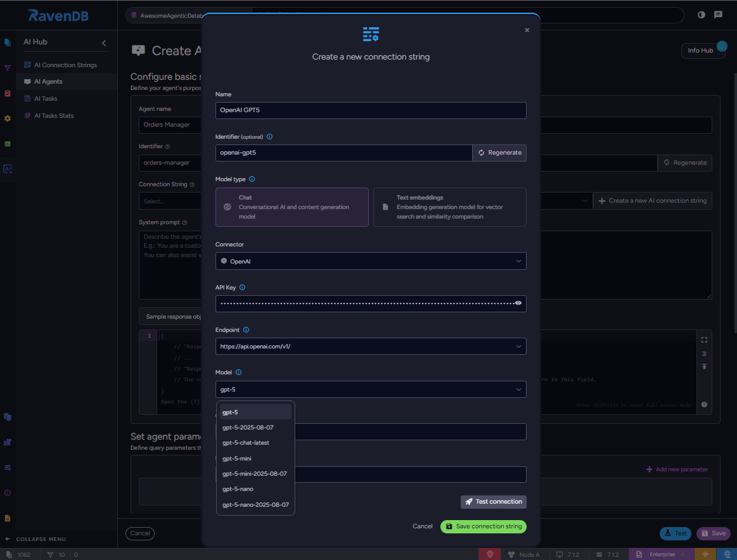Click Regenerate next to openai-gpt5 identifier
Image resolution: width=737 pixels, height=560 pixels.
pos(499,153)
